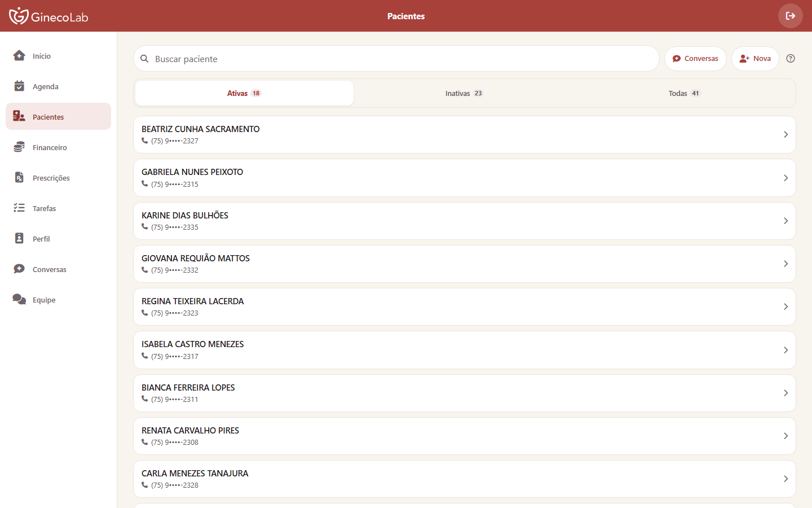This screenshot has height=508, width=812.
Task: Click the Conversas chat-plus sidebar icon
Action: [x=19, y=269]
